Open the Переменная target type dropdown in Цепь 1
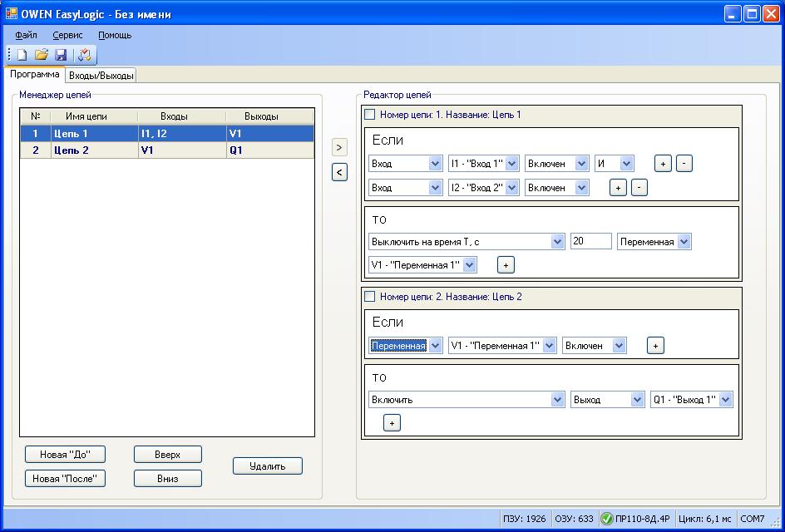Screen dimensions: 785x532 click(x=654, y=242)
